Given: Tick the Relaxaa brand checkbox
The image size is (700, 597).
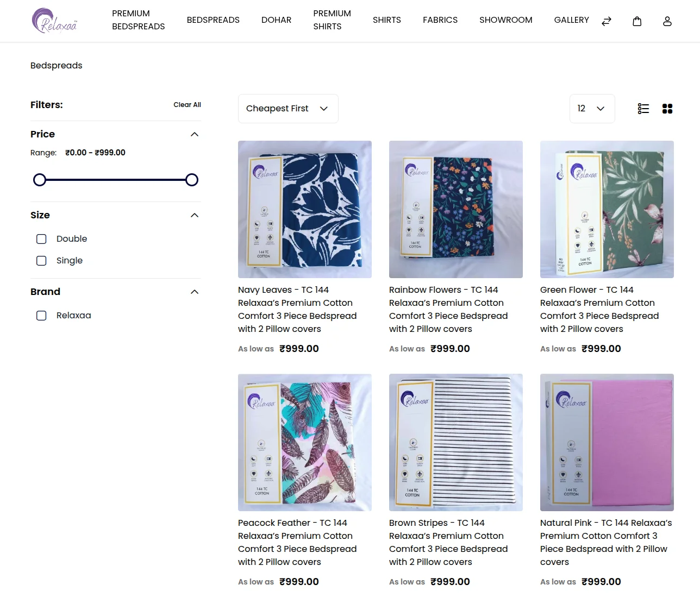Looking at the screenshot, I should 41,316.
